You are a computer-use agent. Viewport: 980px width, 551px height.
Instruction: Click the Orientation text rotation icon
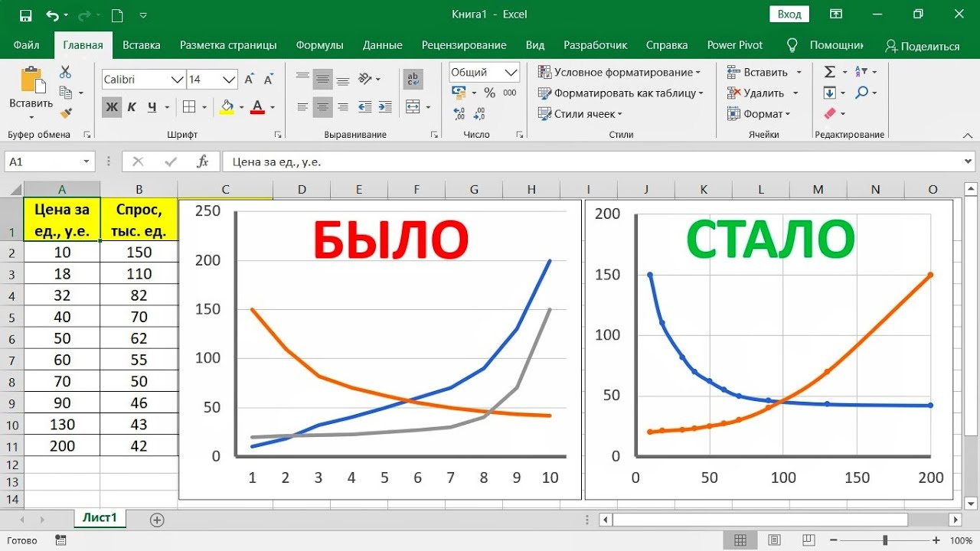click(x=365, y=79)
